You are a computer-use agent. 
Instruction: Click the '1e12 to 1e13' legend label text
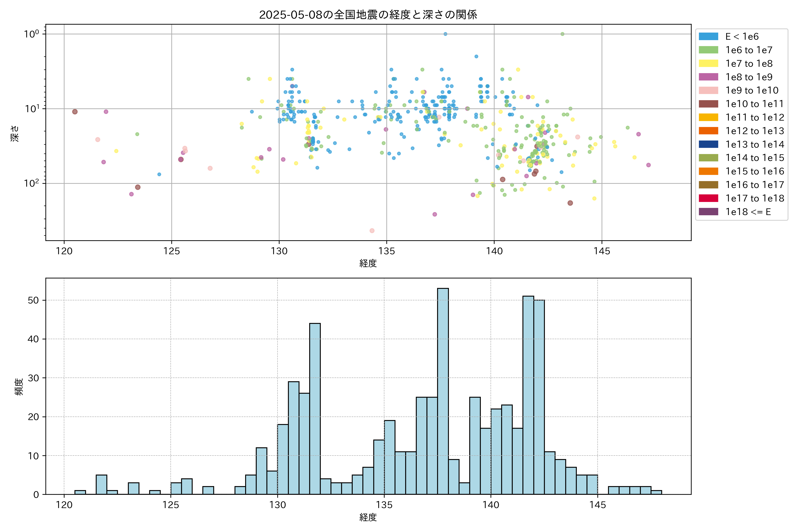pos(755,131)
